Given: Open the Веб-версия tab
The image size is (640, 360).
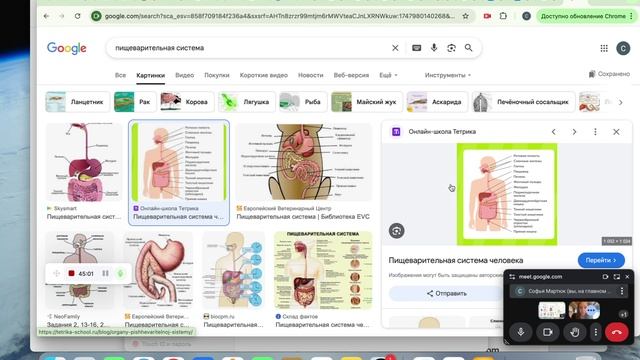Looking at the screenshot, I should 351,75.
